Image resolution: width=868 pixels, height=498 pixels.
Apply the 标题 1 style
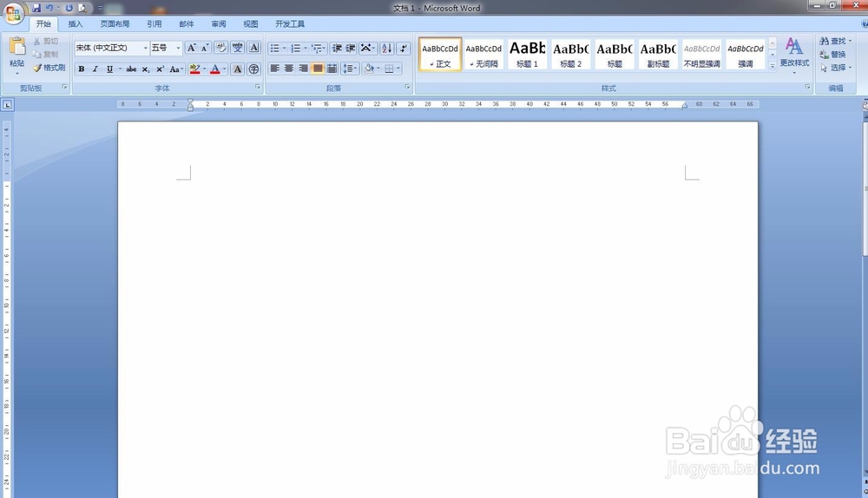pyautogui.click(x=527, y=55)
